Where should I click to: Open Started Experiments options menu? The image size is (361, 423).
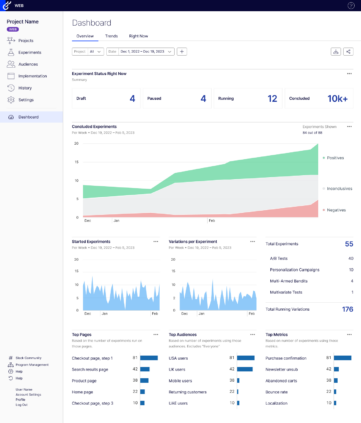pyautogui.click(x=156, y=242)
